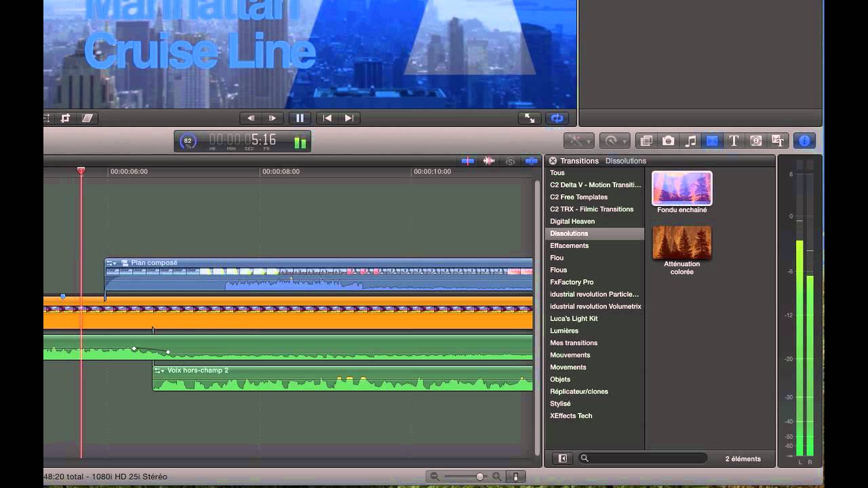The width and height of the screenshot is (868, 488).
Task: Select the Dissolutions category
Action: [x=595, y=234]
